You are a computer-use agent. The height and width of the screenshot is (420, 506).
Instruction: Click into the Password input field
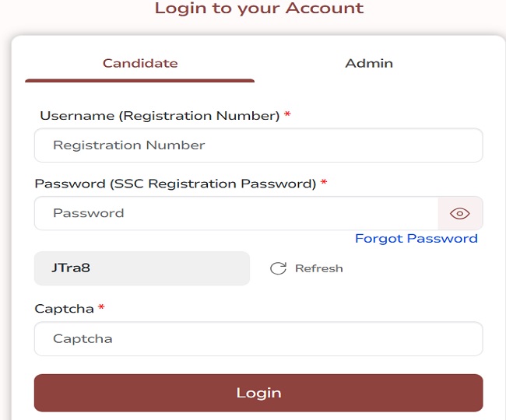[x=236, y=214]
